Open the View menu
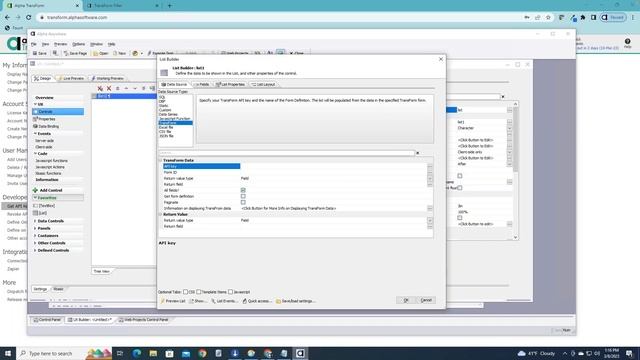The height and width of the screenshot is (360, 640). (x=45, y=44)
